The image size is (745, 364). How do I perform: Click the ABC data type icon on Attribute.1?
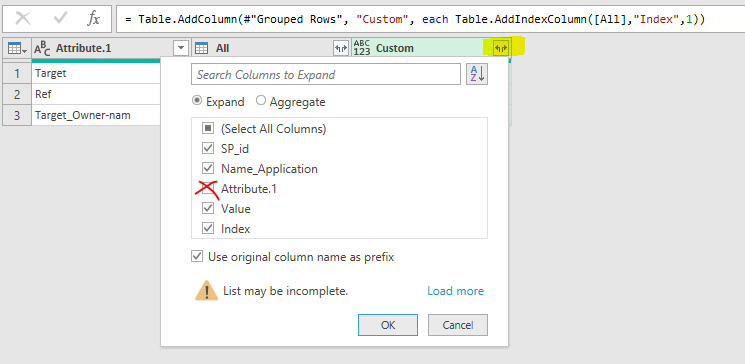[42, 48]
